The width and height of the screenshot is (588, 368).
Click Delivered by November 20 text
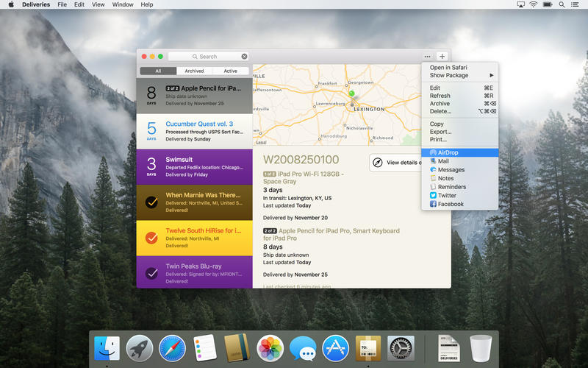(295, 218)
